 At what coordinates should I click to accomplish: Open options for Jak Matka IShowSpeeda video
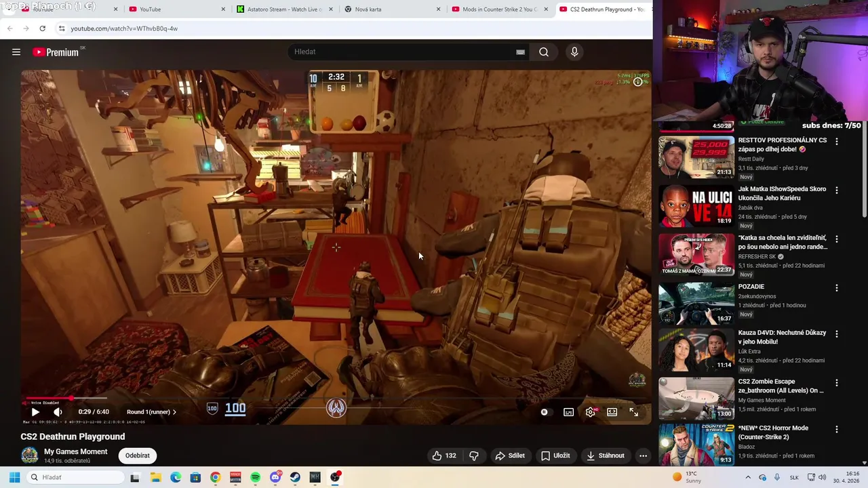click(x=837, y=190)
